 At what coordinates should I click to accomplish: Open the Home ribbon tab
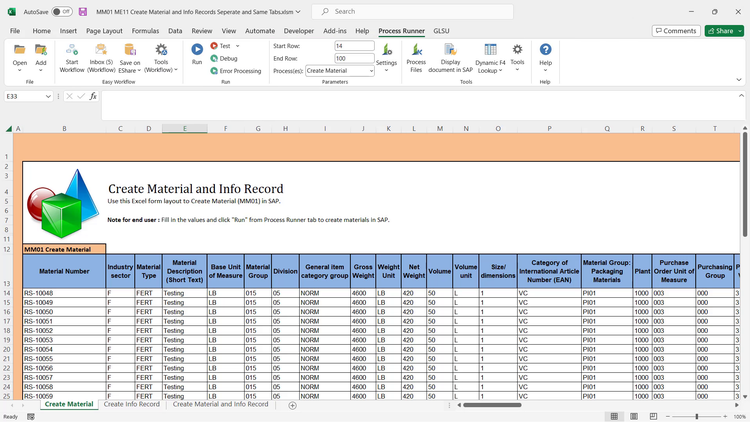click(x=42, y=31)
